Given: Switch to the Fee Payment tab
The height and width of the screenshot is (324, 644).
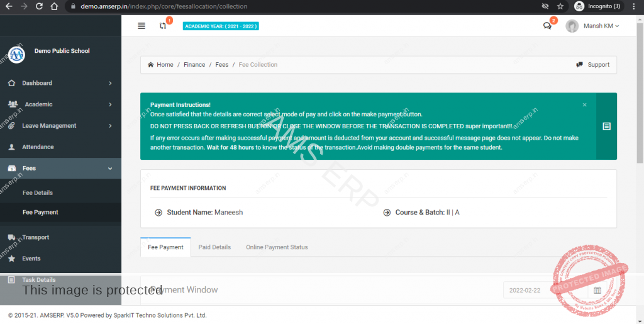Looking at the screenshot, I should [x=165, y=247].
